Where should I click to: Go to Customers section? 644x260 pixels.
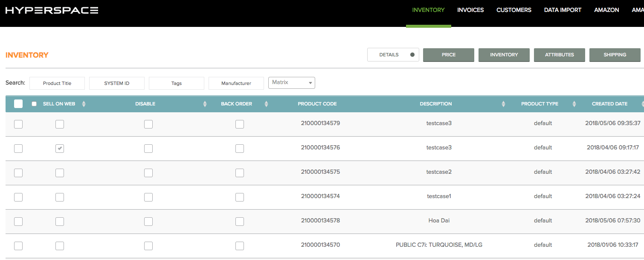coord(514,10)
